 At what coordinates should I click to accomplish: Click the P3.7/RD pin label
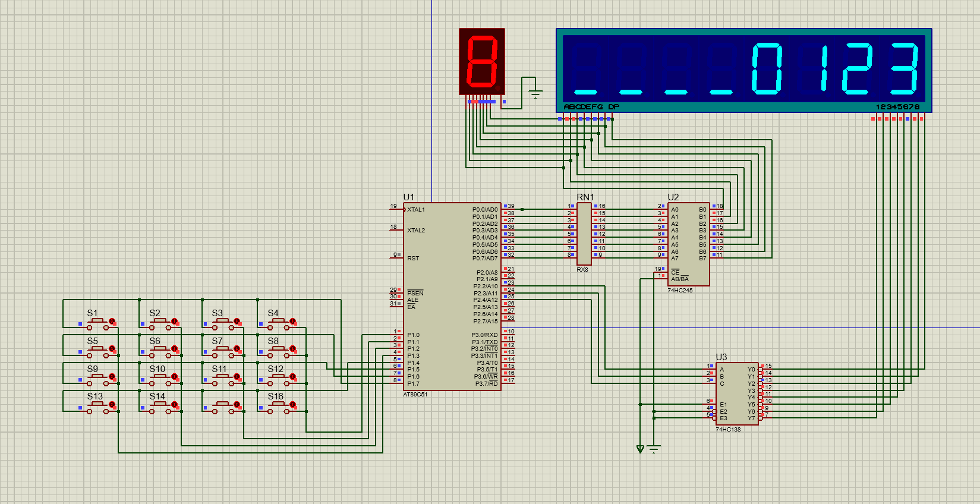pos(487,384)
